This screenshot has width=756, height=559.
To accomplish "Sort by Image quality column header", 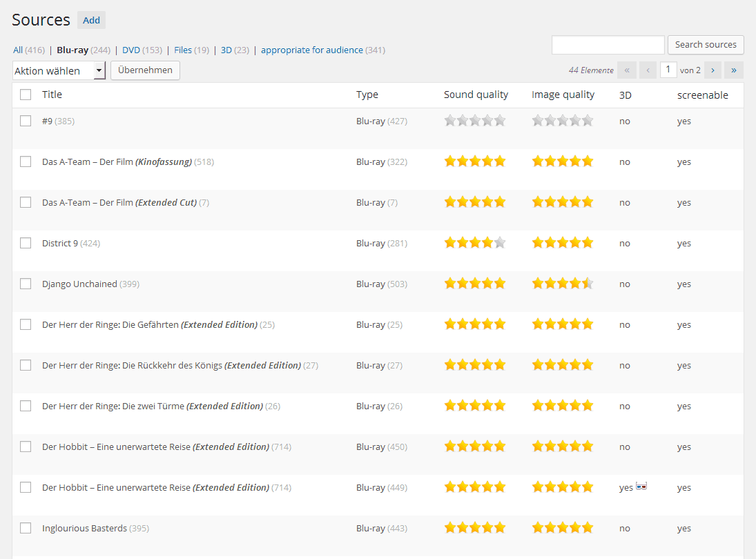I will [x=563, y=95].
